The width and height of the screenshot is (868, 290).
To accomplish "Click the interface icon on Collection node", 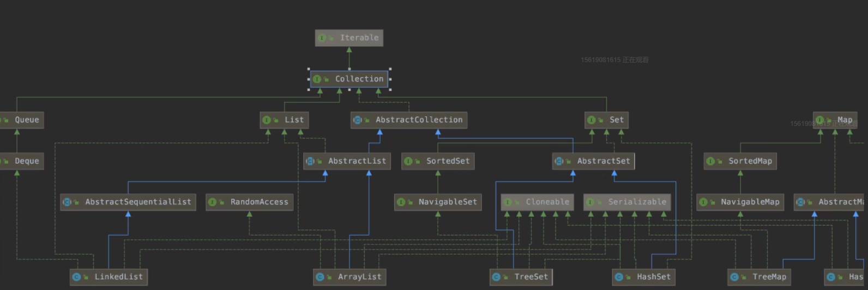I will click(317, 79).
